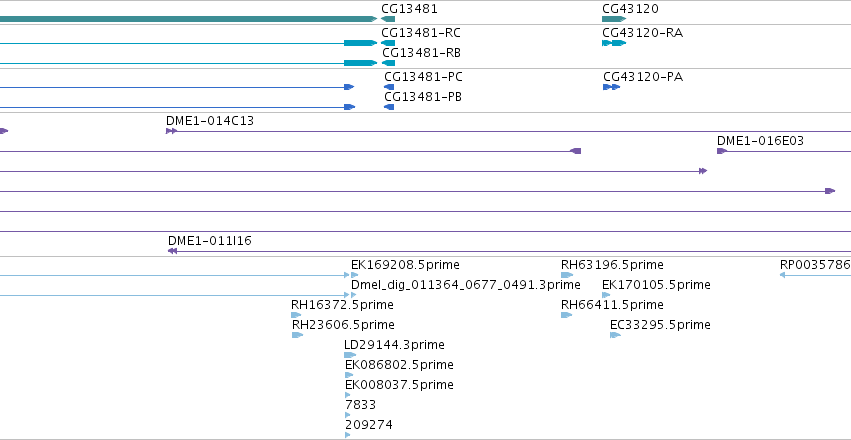
Task: Click the EK170105.5prime EST glyph
Action: pos(606,295)
